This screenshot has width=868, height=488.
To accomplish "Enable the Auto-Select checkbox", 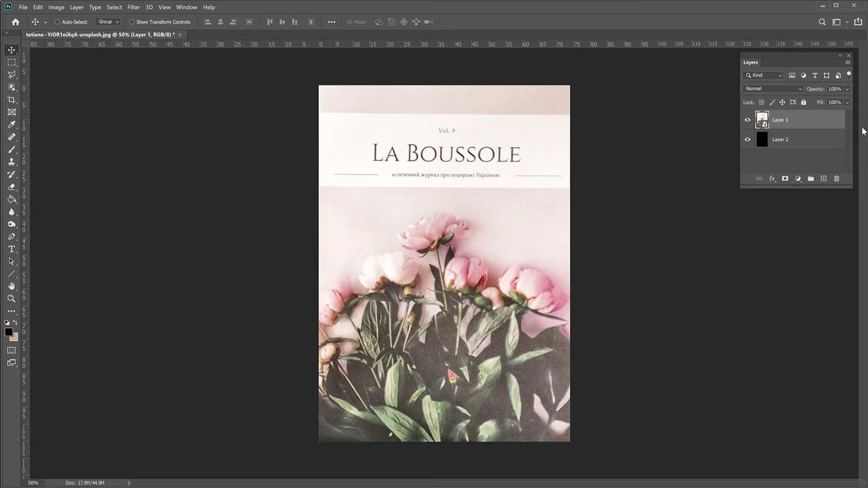I will click(58, 22).
